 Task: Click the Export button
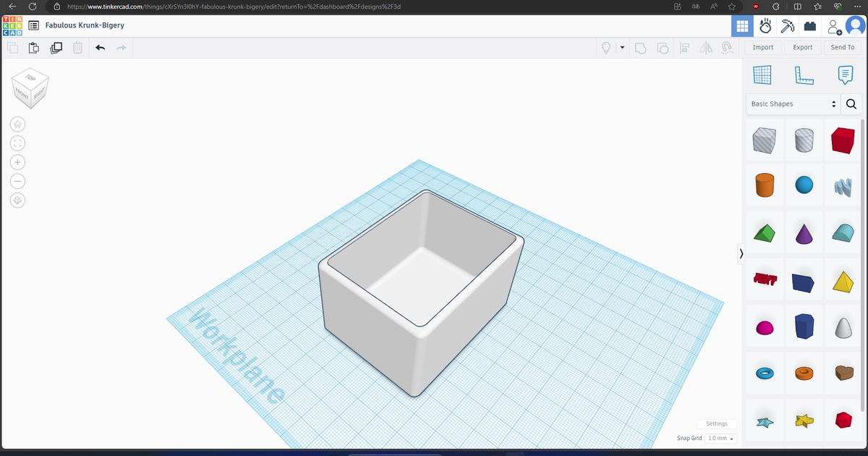point(802,47)
